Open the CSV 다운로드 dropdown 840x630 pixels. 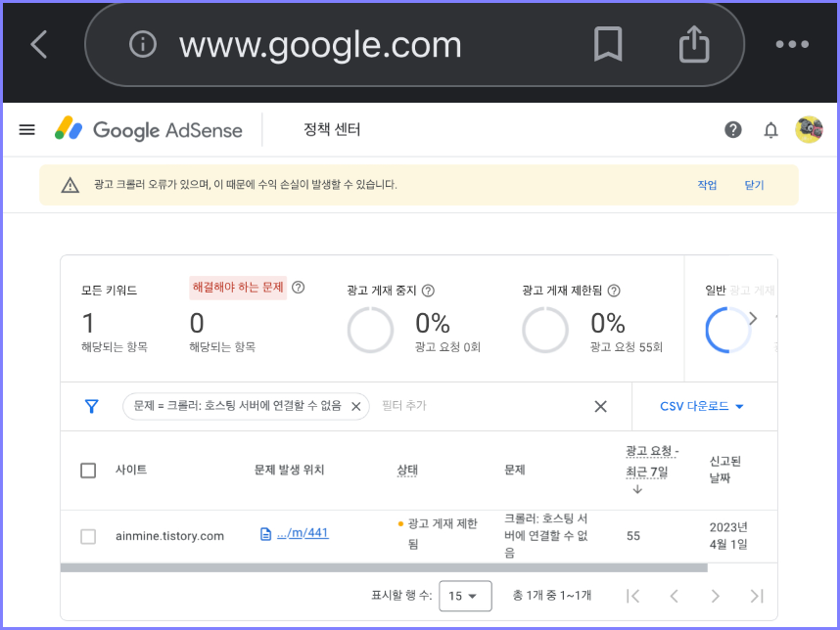click(702, 406)
